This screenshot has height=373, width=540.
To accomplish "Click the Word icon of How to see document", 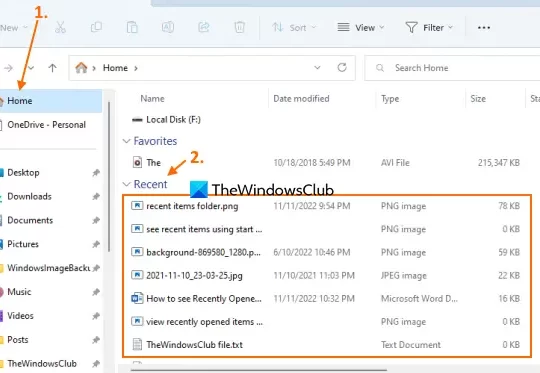I will 137,298.
